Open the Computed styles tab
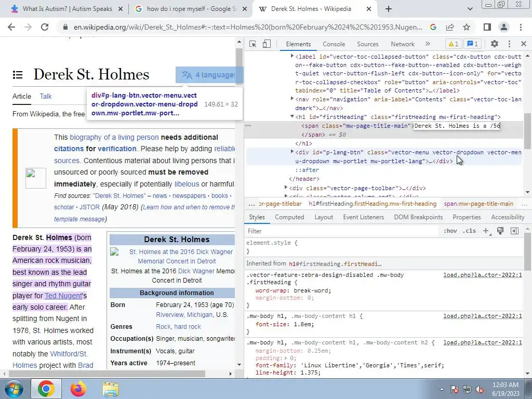Image resolution: width=532 pixels, height=399 pixels. (289, 217)
